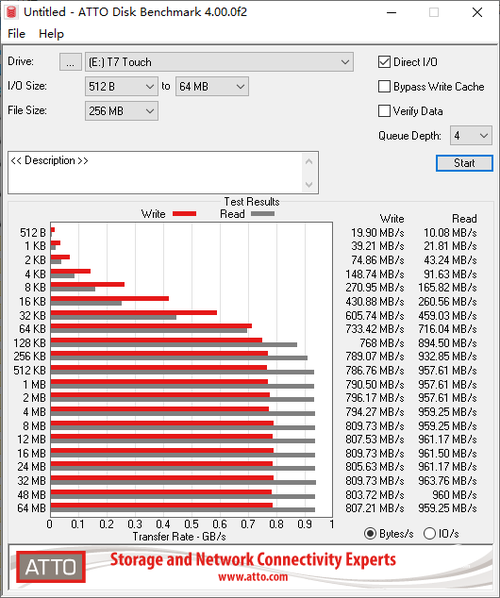Click the Write column header in results

392,219
